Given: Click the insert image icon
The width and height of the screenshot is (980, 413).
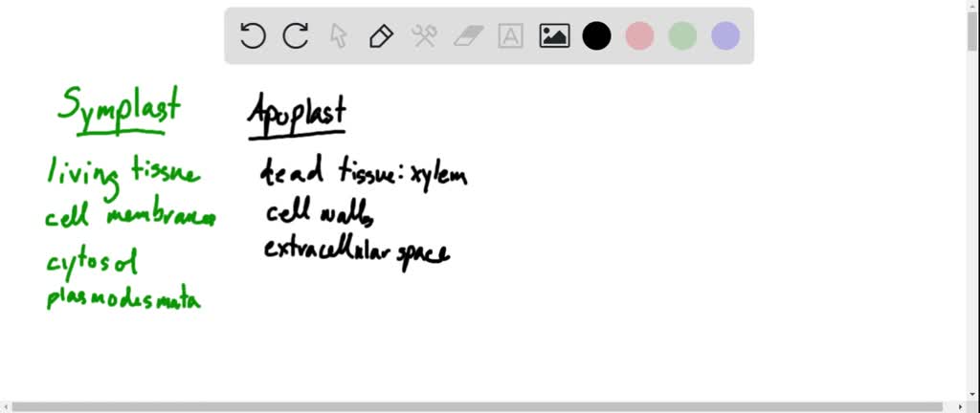Looking at the screenshot, I should [554, 36].
